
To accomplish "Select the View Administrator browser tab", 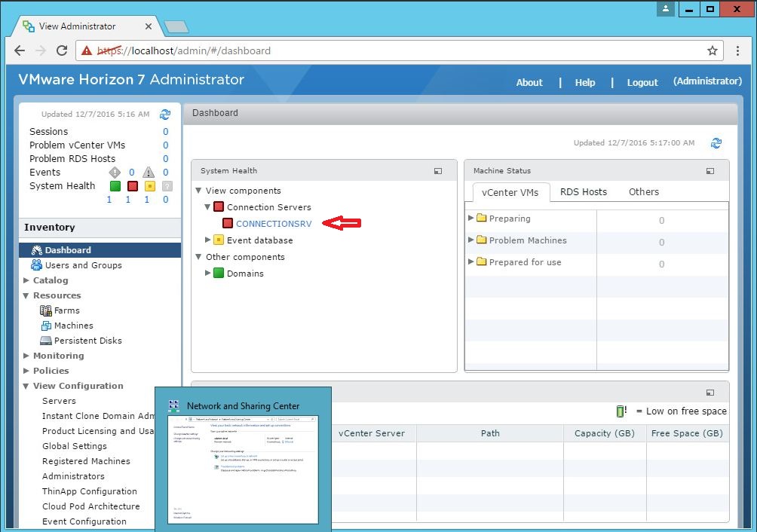I will (x=87, y=26).
